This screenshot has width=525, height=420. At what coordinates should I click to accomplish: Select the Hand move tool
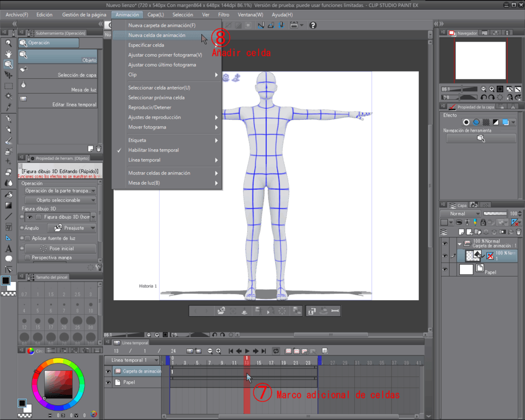pyautogui.click(x=9, y=54)
